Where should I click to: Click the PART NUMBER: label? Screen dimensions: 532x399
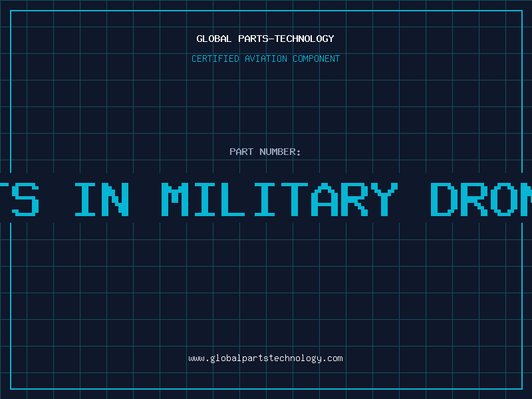265,152
